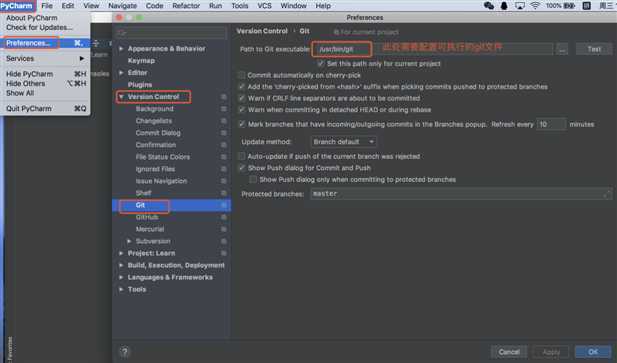Select Keymap in settings tree

pyautogui.click(x=141, y=61)
